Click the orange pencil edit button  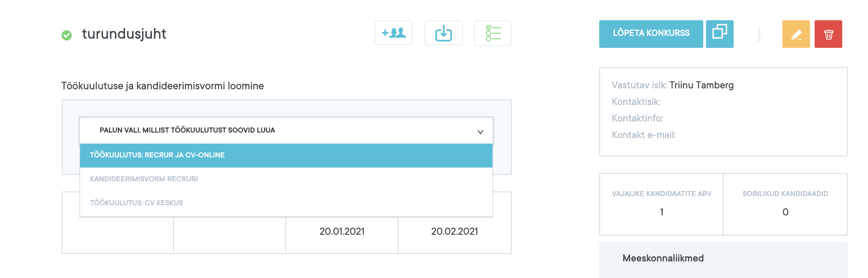point(796,34)
